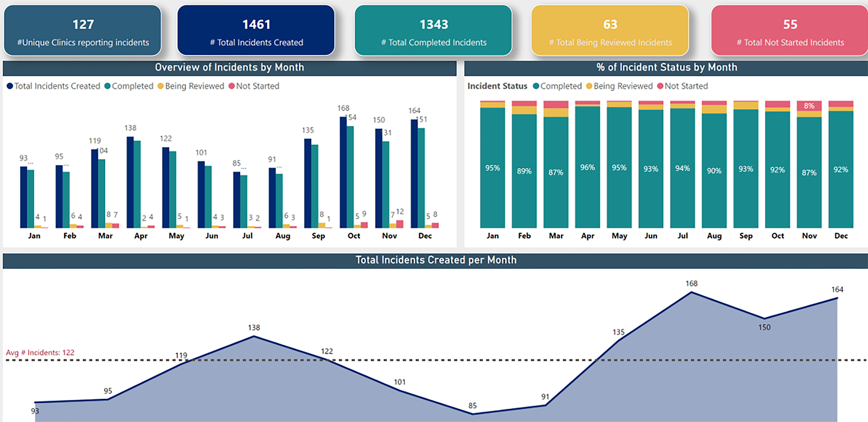Click the Overview of Incidents by Month title

click(230, 67)
